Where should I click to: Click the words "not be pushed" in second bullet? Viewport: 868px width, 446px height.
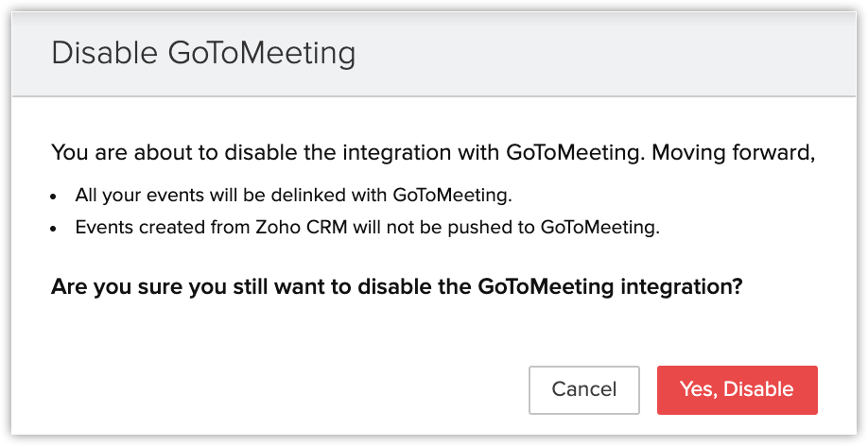(x=462, y=227)
